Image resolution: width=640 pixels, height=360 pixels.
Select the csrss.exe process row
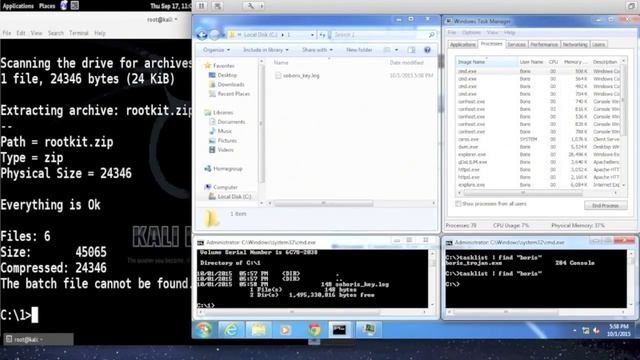pos(539,139)
